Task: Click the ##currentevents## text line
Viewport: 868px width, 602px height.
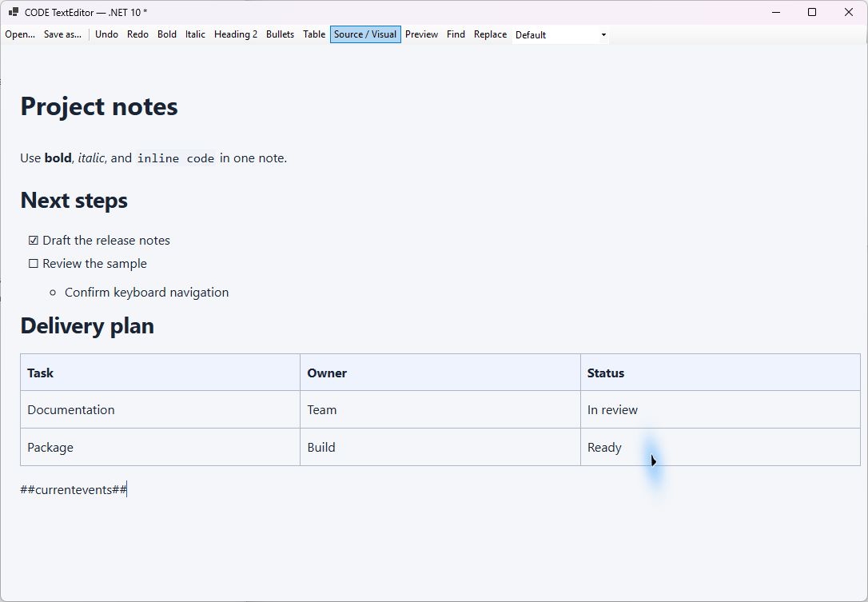Action: 74,489
